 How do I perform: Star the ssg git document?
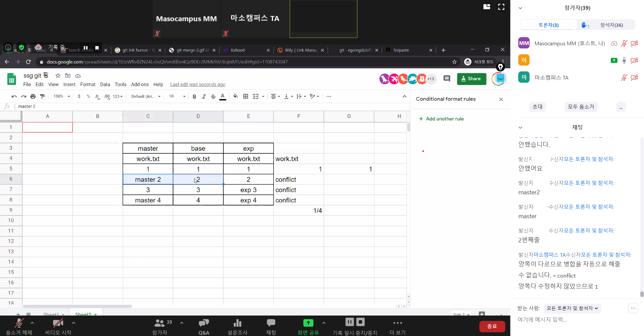[58, 76]
